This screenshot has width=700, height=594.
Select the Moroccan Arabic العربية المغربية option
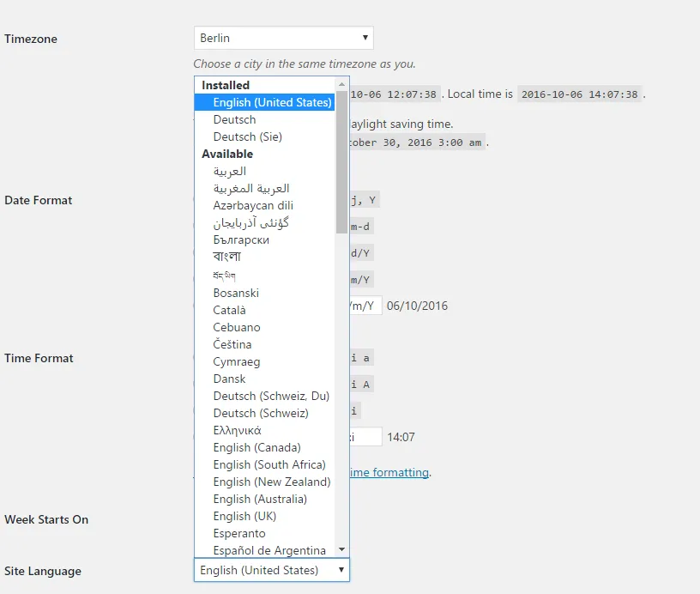(264, 189)
